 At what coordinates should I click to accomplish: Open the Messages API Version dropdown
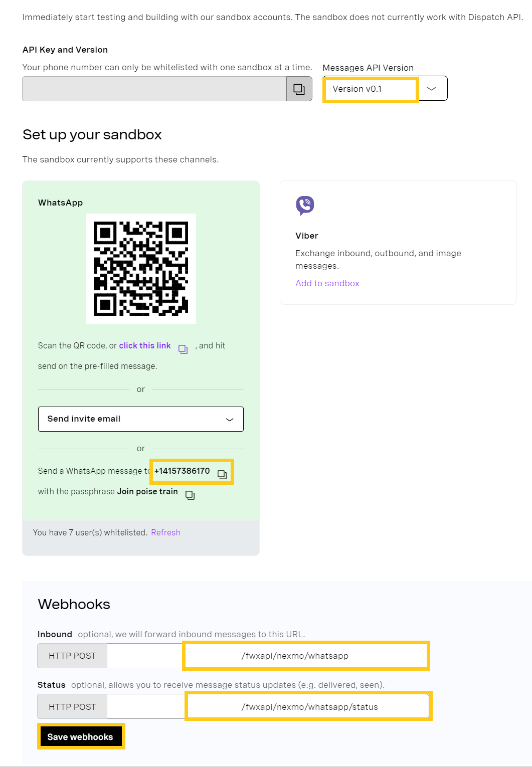385,89
